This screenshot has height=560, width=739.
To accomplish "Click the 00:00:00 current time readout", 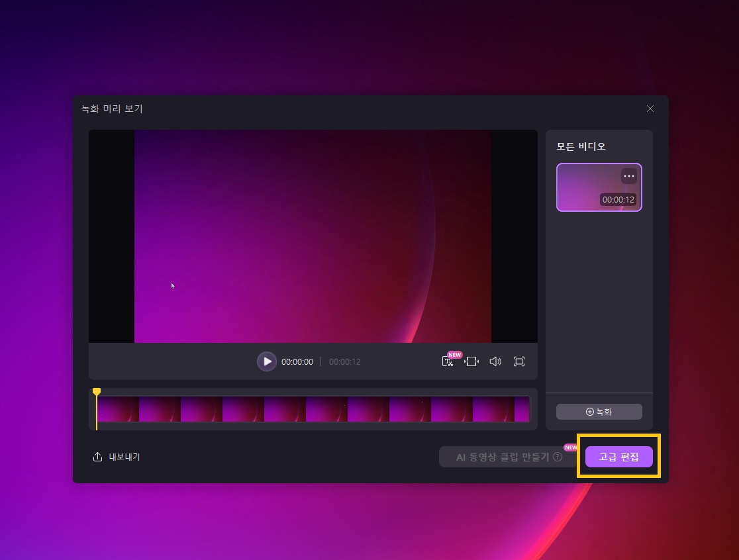I will [297, 361].
